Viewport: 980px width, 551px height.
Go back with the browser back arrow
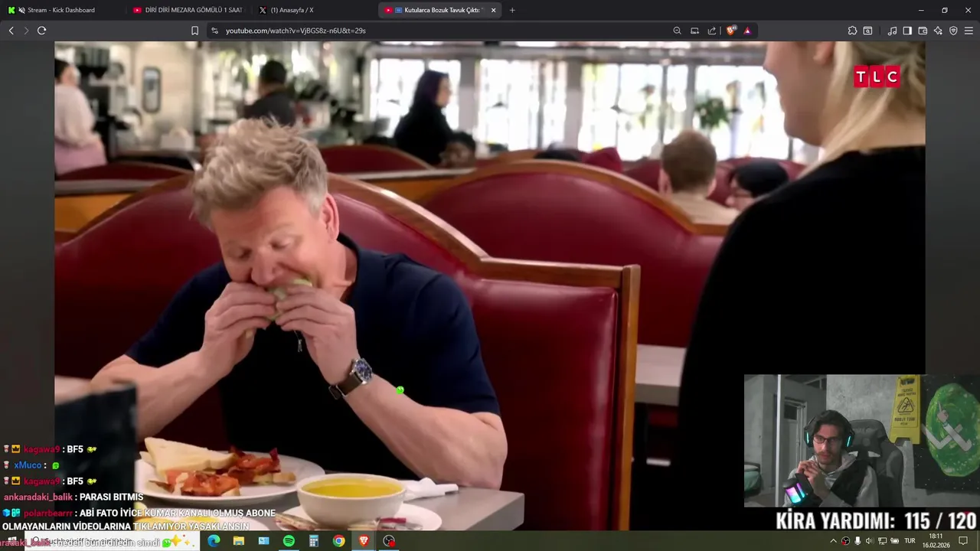[x=11, y=31]
